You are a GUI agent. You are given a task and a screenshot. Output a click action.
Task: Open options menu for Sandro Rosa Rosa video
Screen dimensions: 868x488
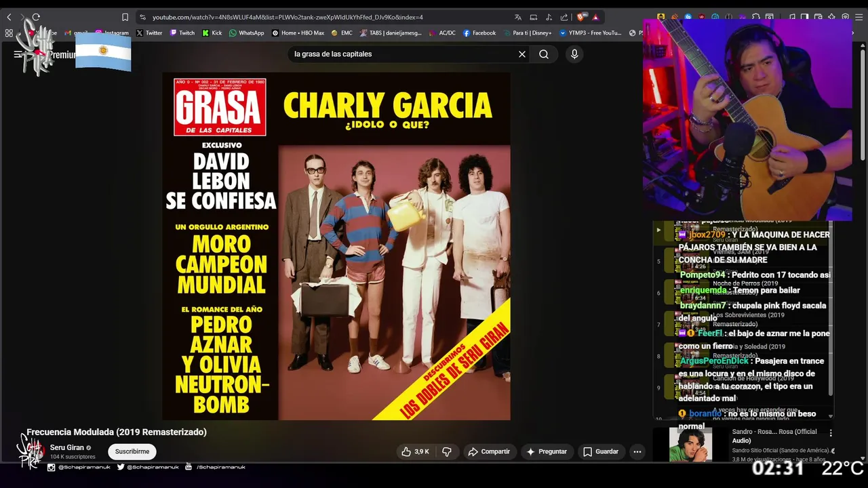[x=831, y=433]
